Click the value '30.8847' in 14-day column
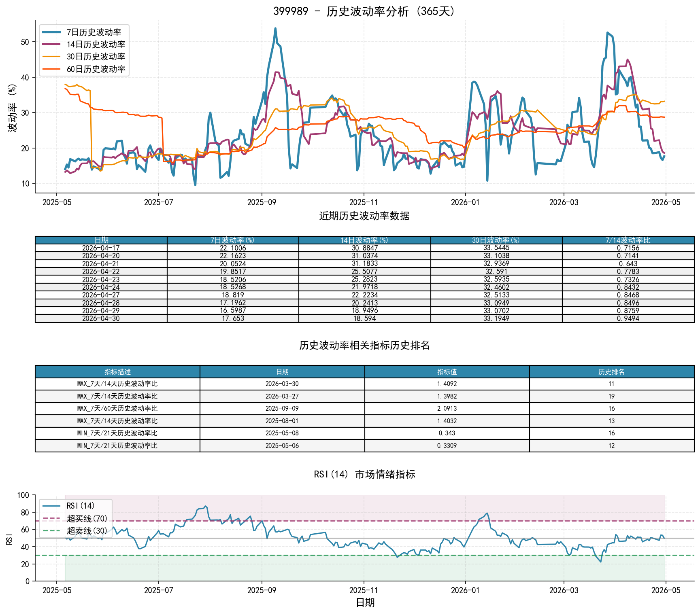This screenshot has height=613, width=700. tap(364, 248)
